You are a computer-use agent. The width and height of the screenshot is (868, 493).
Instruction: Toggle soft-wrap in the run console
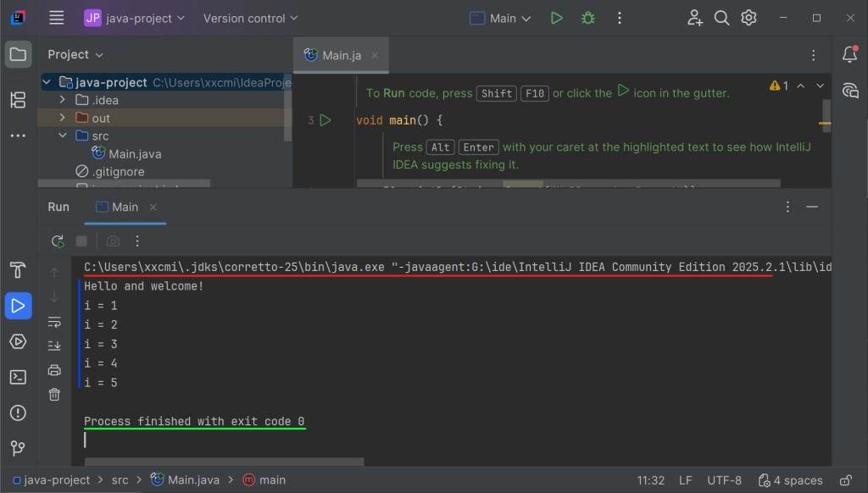click(54, 322)
